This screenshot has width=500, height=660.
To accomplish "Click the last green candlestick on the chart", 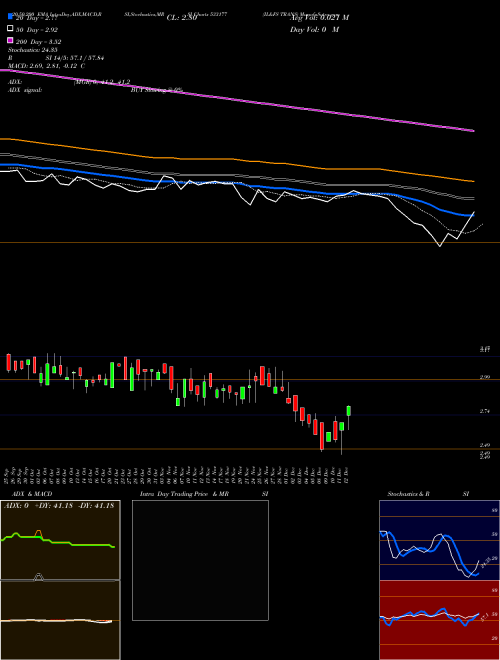I will tap(349, 411).
